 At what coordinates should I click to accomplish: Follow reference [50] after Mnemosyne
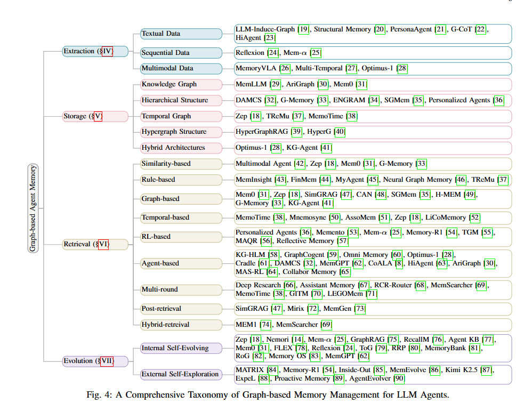[335, 218]
